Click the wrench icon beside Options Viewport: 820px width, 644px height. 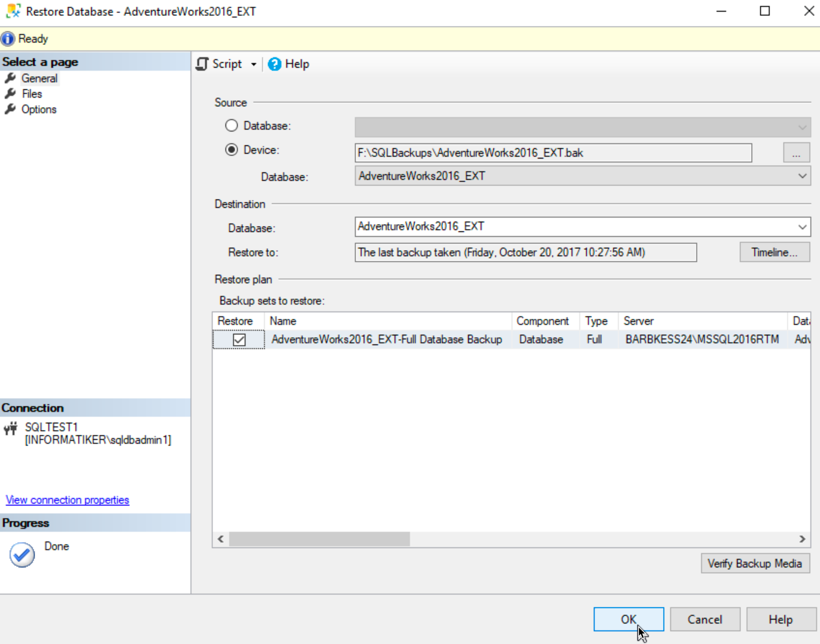pos(10,109)
